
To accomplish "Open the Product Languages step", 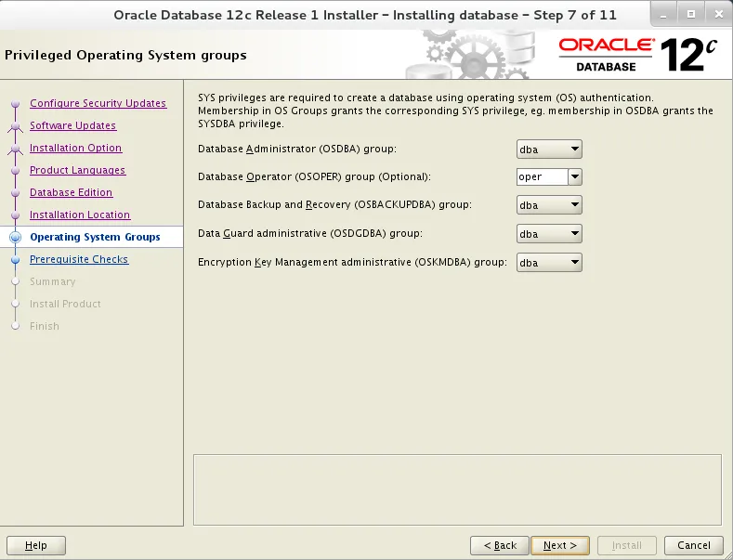I will (77, 170).
